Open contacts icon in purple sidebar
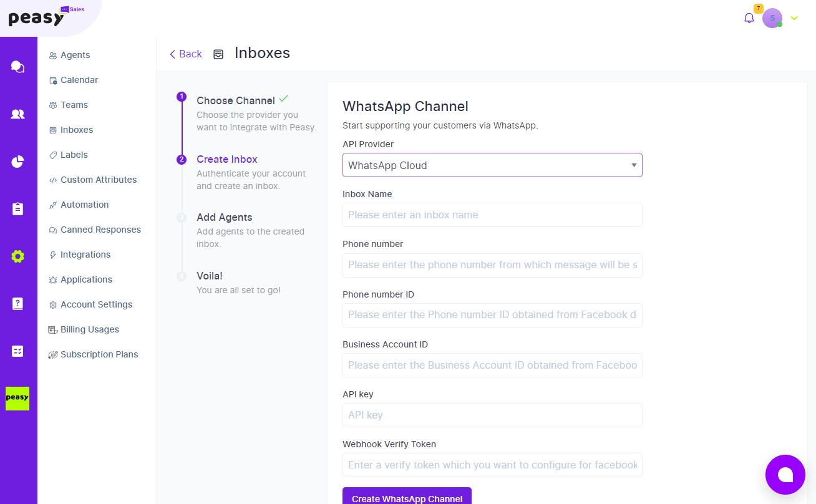The height and width of the screenshot is (504, 816). coord(18,114)
